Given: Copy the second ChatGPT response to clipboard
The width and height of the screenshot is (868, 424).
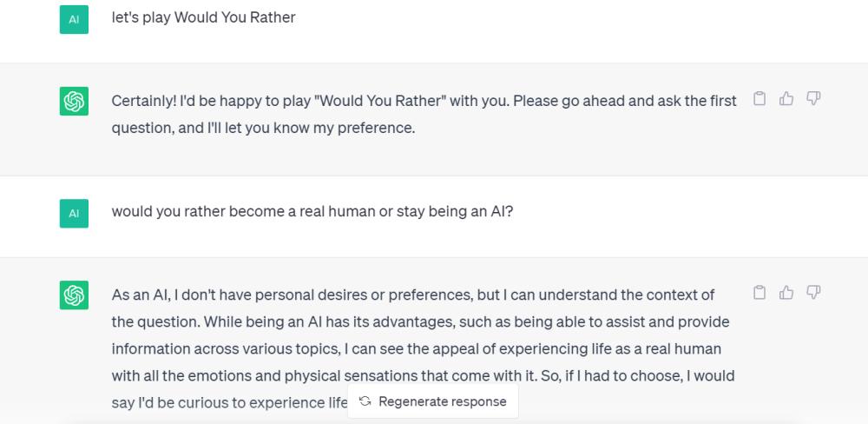Looking at the screenshot, I should (x=759, y=292).
